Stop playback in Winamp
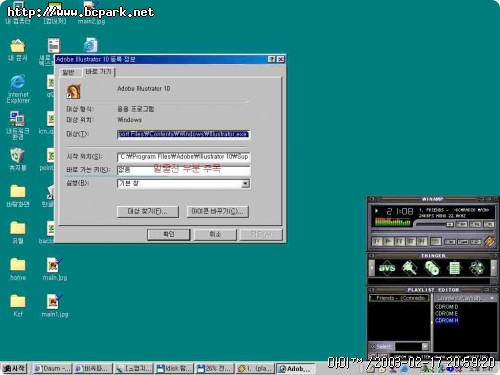Image resolution: width=500 pixels, height=375 pixels. pyautogui.click(x=410, y=241)
